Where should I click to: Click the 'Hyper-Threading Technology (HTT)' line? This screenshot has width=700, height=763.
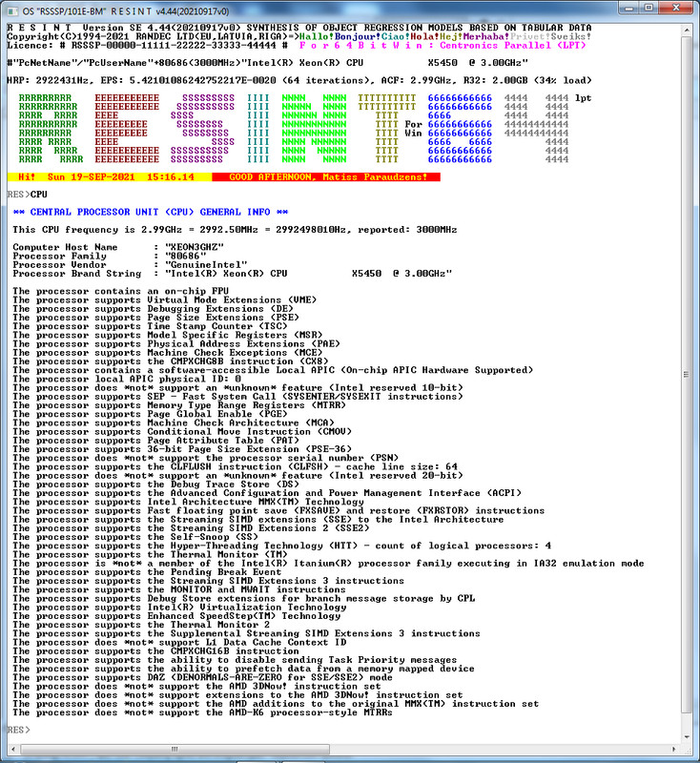click(281, 546)
